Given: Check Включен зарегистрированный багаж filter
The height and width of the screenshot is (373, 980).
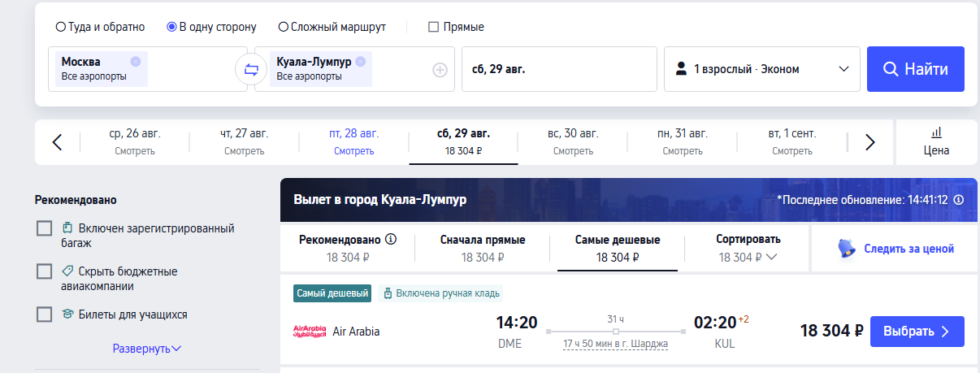Looking at the screenshot, I should click(45, 228).
